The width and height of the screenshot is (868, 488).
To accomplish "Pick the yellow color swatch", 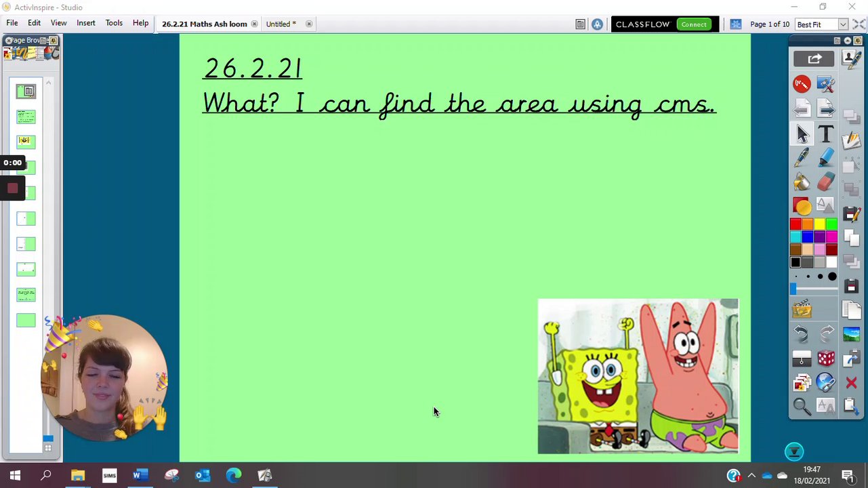I will coord(820,224).
